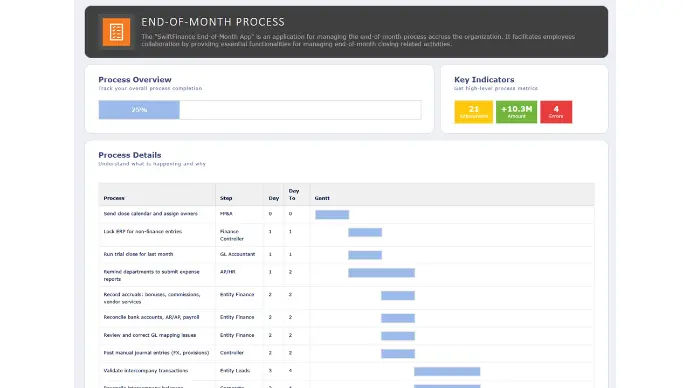Click the green +10.3M Amount tile
Screen dimensions: 690x388
point(516,112)
